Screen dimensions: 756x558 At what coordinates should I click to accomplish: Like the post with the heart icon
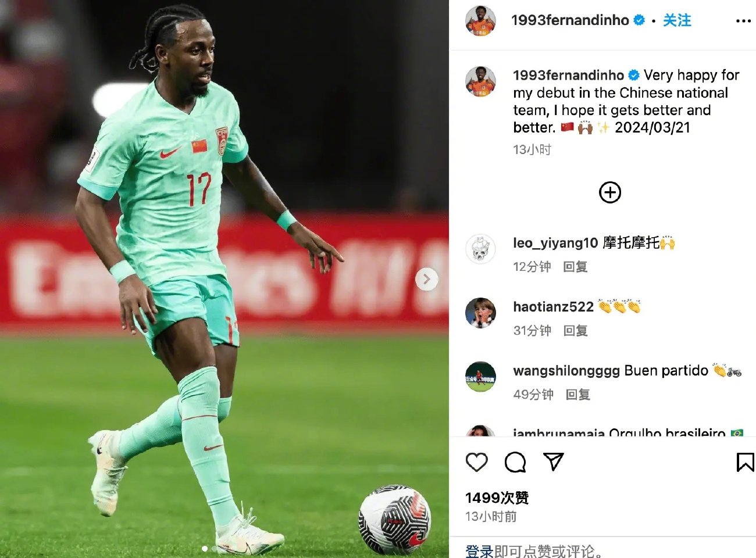[476, 462]
